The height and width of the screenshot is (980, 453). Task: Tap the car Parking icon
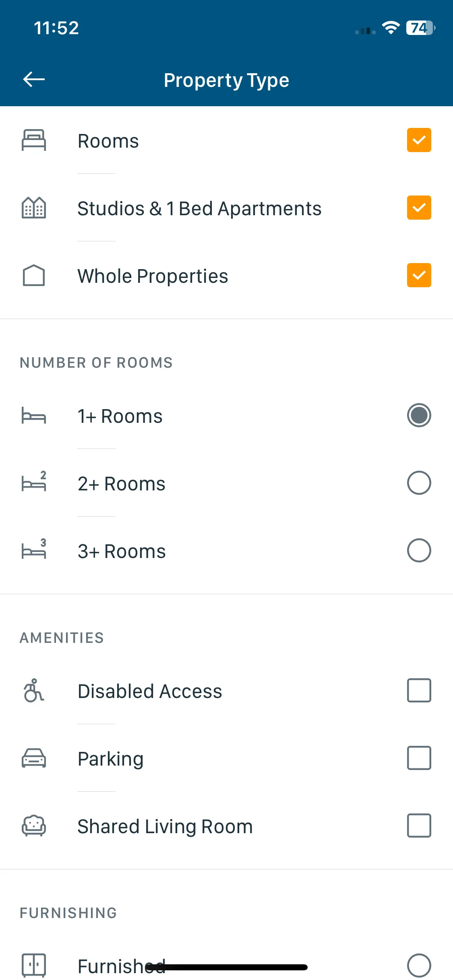click(x=34, y=758)
